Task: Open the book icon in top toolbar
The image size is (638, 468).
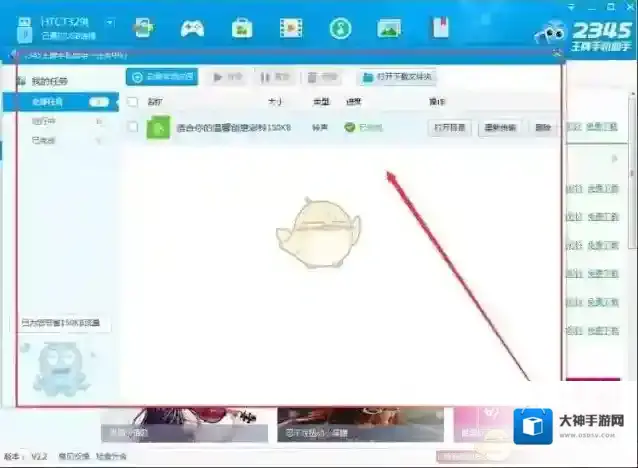Action: [439, 27]
